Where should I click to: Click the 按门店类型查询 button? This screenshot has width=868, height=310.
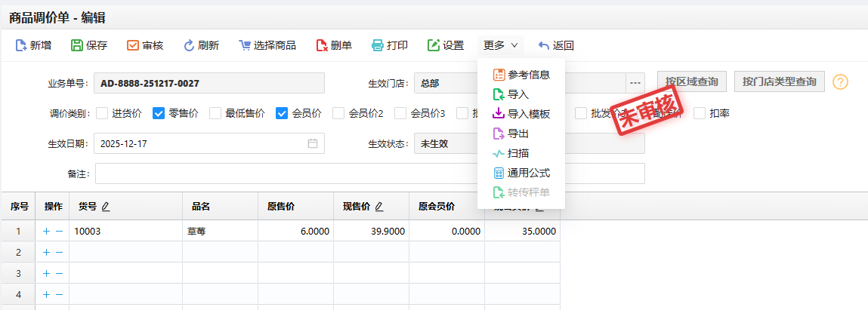click(779, 81)
